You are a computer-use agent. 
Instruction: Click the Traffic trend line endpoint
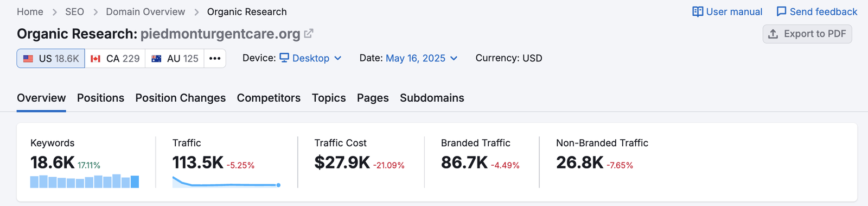click(x=278, y=185)
